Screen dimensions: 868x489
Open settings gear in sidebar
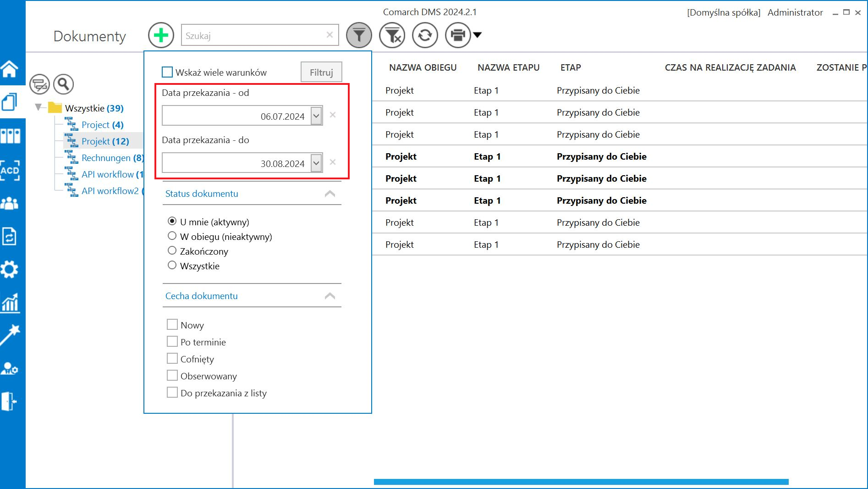point(10,269)
